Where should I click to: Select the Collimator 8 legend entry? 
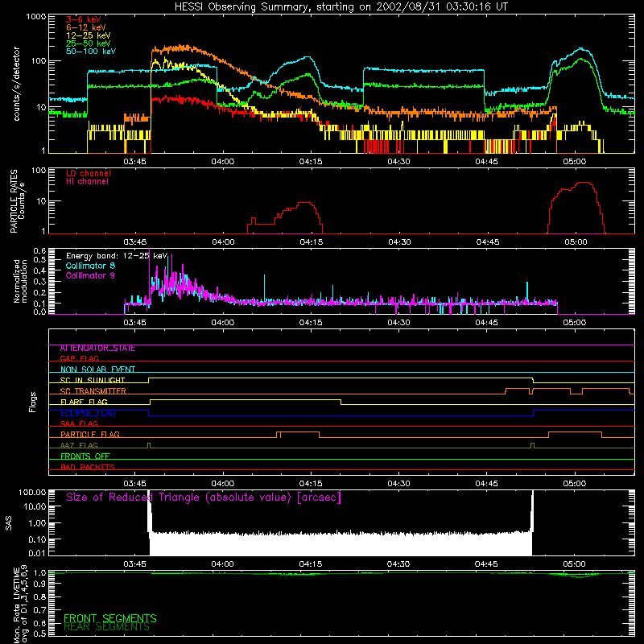point(90,266)
